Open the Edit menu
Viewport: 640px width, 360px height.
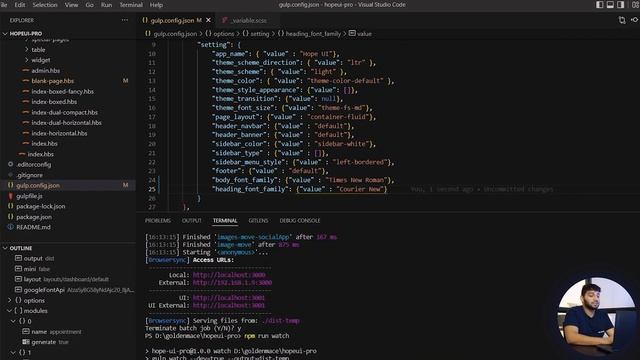point(20,5)
